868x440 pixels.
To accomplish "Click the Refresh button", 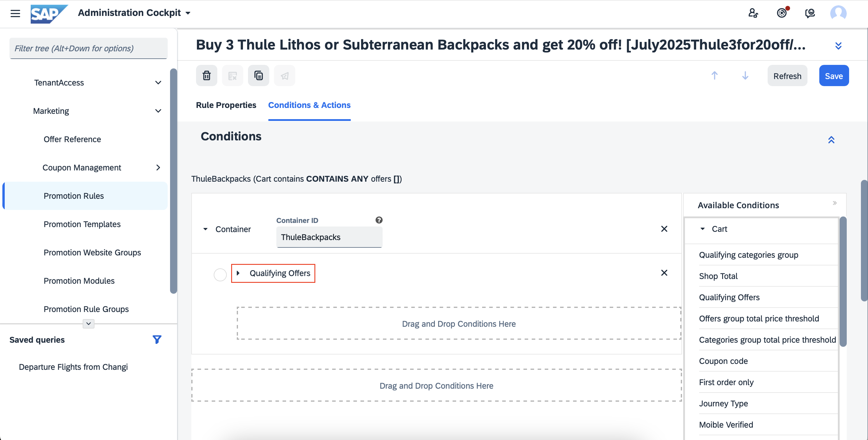I will point(787,76).
